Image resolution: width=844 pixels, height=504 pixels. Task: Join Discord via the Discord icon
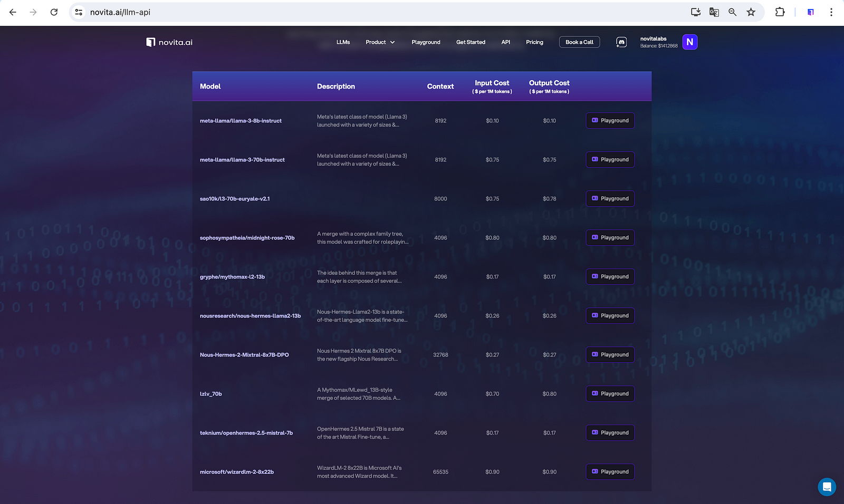pyautogui.click(x=621, y=42)
